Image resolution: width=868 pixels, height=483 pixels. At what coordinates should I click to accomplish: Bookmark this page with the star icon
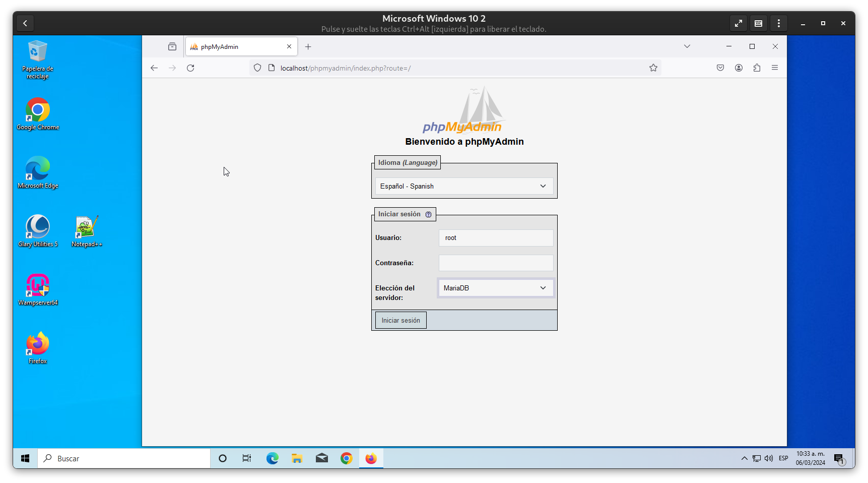[653, 68]
